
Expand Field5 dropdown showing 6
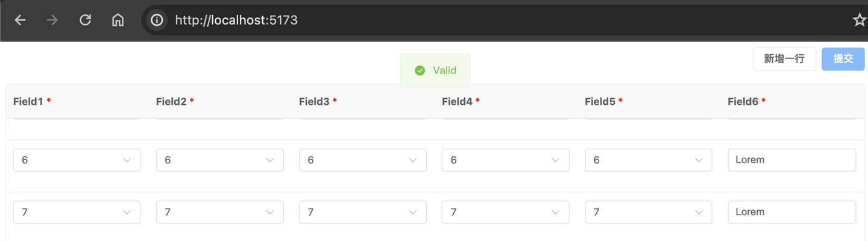(x=648, y=160)
